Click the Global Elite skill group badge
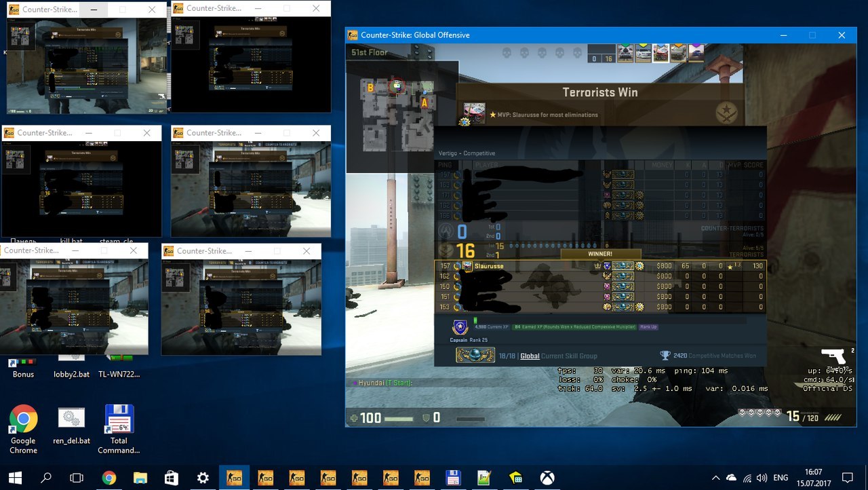This screenshot has height=490, width=868. (x=474, y=355)
